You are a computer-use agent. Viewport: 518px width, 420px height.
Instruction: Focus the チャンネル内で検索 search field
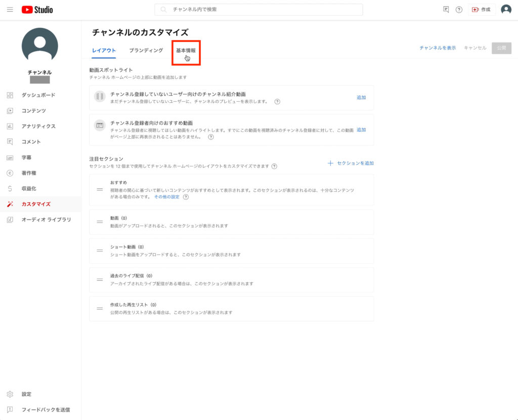263,10
